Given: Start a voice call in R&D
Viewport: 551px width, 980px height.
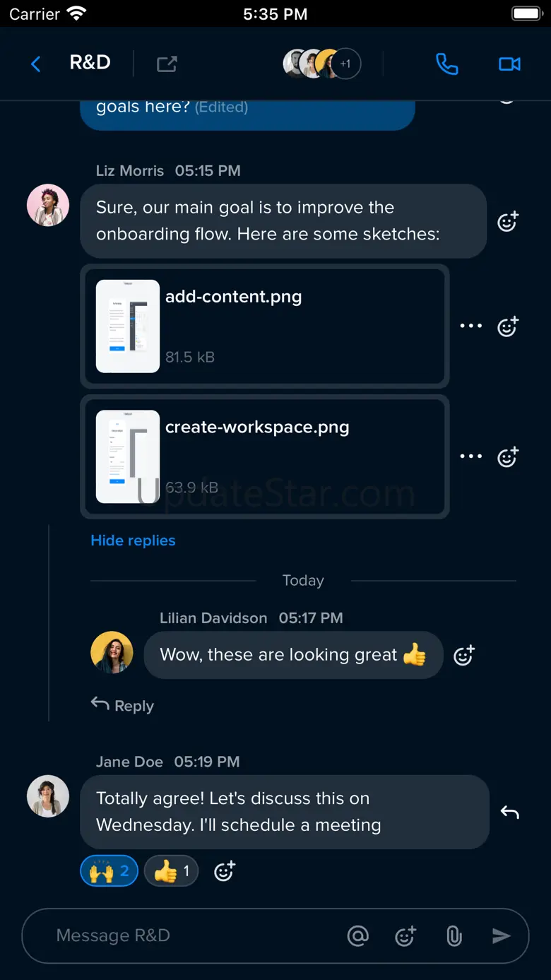Looking at the screenshot, I should coord(446,64).
